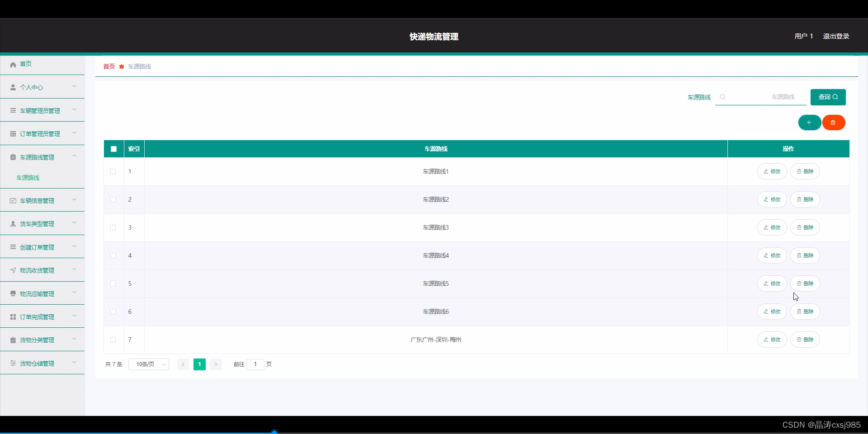This screenshot has width=868, height=434.
Task: Check the box for row 车源路线3
Action: 113,227
